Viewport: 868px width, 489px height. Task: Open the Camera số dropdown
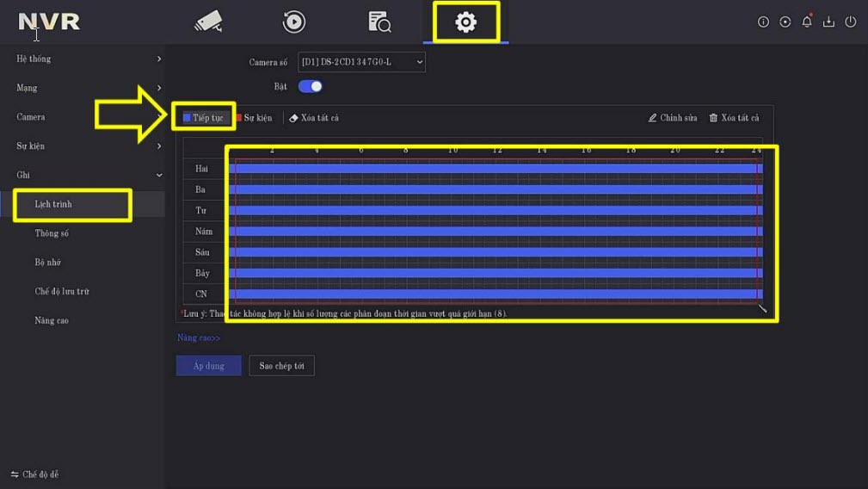click(361, 62)
